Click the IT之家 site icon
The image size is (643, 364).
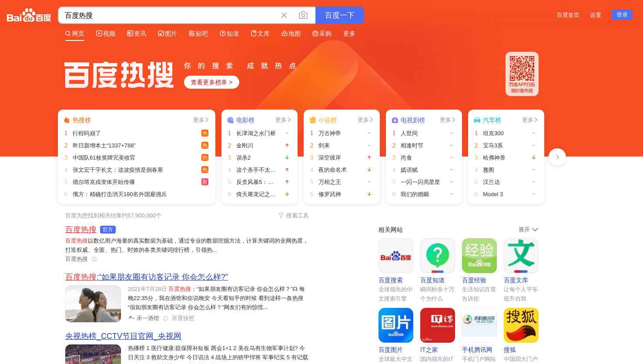pyautogui.click(x=438, y=325)
